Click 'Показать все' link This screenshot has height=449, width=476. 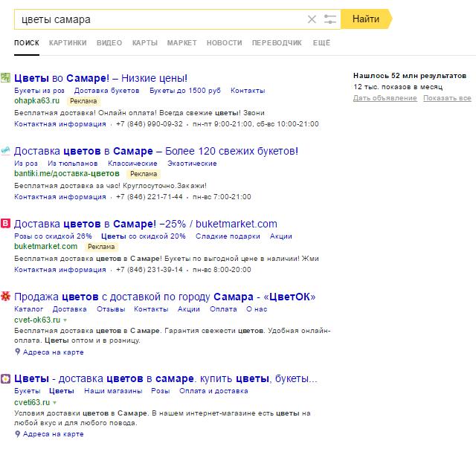click(447, 98)
